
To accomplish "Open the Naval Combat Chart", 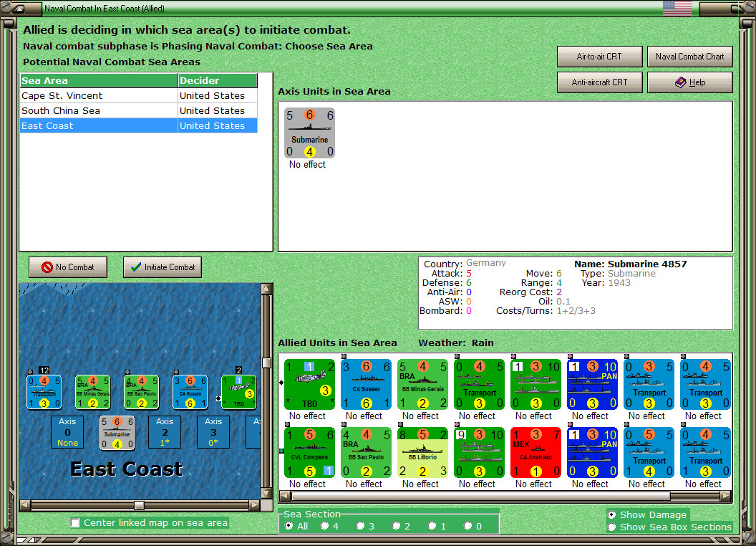I will (689, 57).
